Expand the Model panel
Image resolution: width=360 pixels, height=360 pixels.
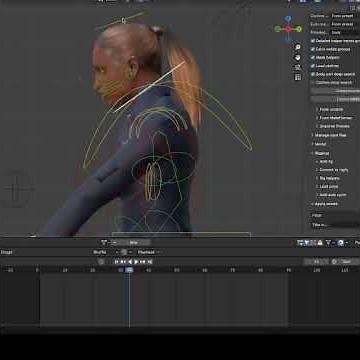(318, 144)
